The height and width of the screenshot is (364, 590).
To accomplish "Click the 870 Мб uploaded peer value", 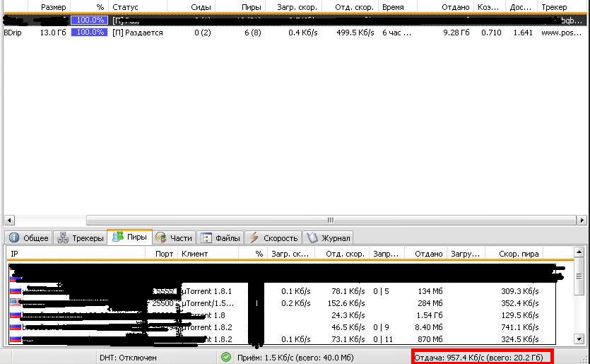I will tap(430, 339).
